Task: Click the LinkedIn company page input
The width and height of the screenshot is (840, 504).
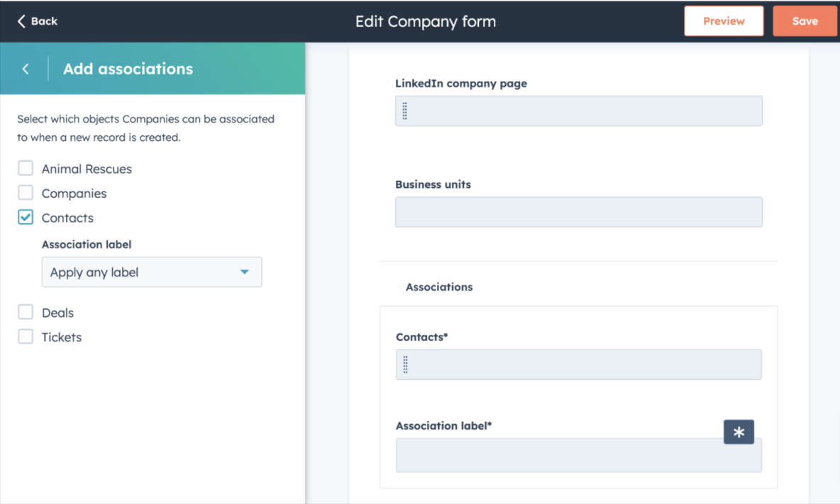Action: (579, 111)
